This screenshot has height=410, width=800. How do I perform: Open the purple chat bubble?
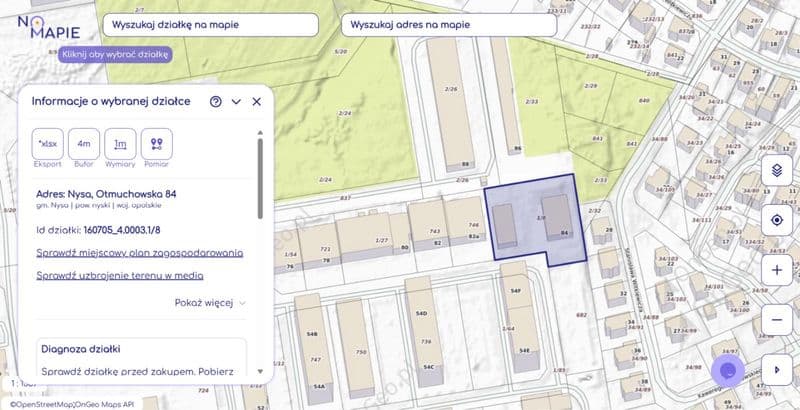pos(728,371)
